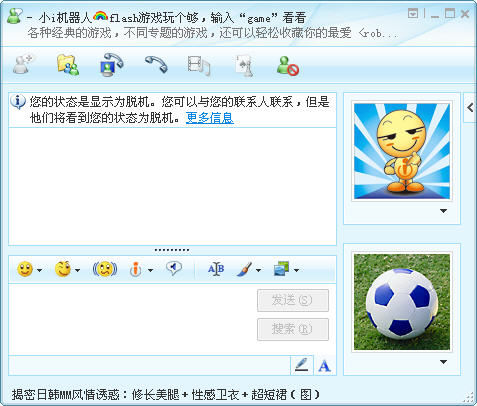Image resolution: width=477 pixels, height=406 pixels.
Task: Open dropdown under contact's display picture
Action: pyautogui.click(x=443, y=211)
